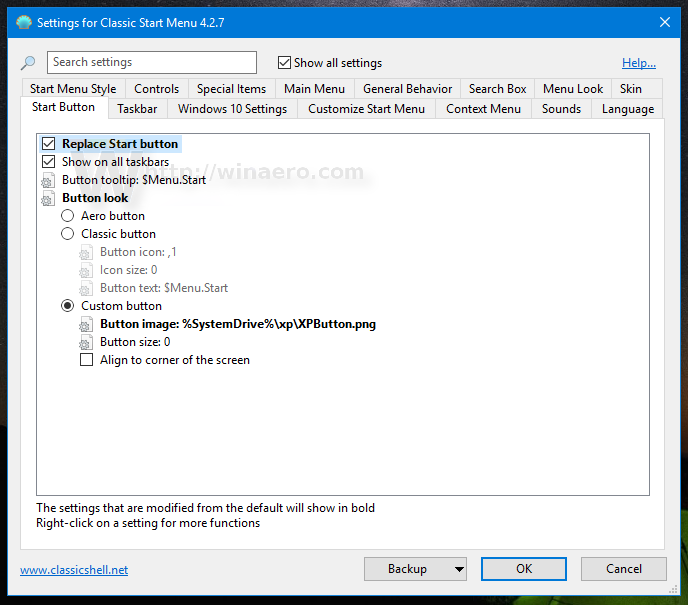Go to the Main Menu tab
Screen dimensions: 688x605
coord(314,89)
